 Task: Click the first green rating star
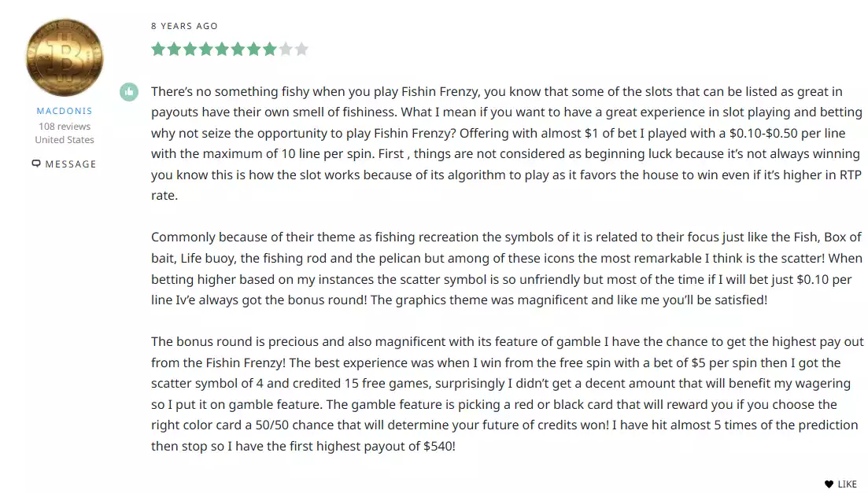coord(158,50)
